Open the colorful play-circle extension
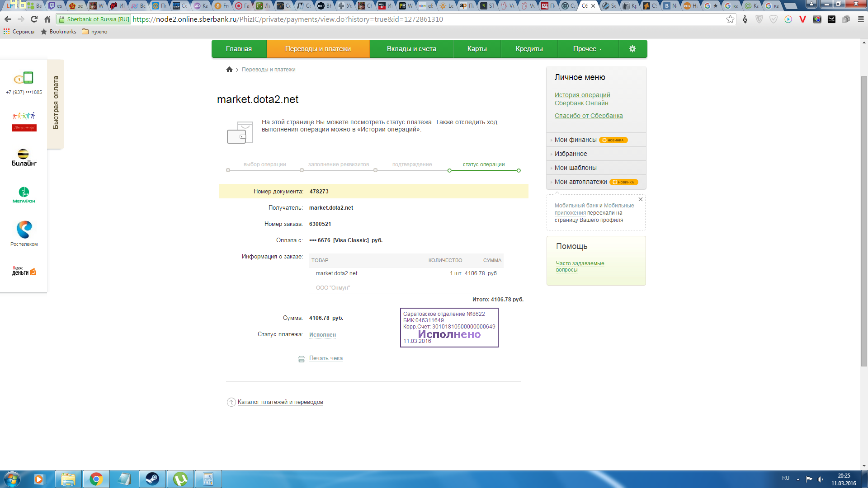The image size is (868, 488). (x=788, y=19)
